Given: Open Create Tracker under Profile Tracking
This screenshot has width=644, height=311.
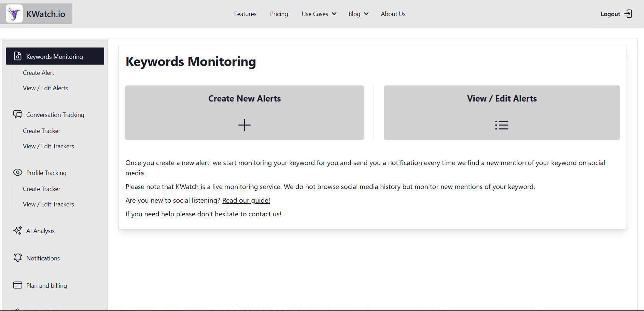Looking at the screenshot, I should coord(42,189).
